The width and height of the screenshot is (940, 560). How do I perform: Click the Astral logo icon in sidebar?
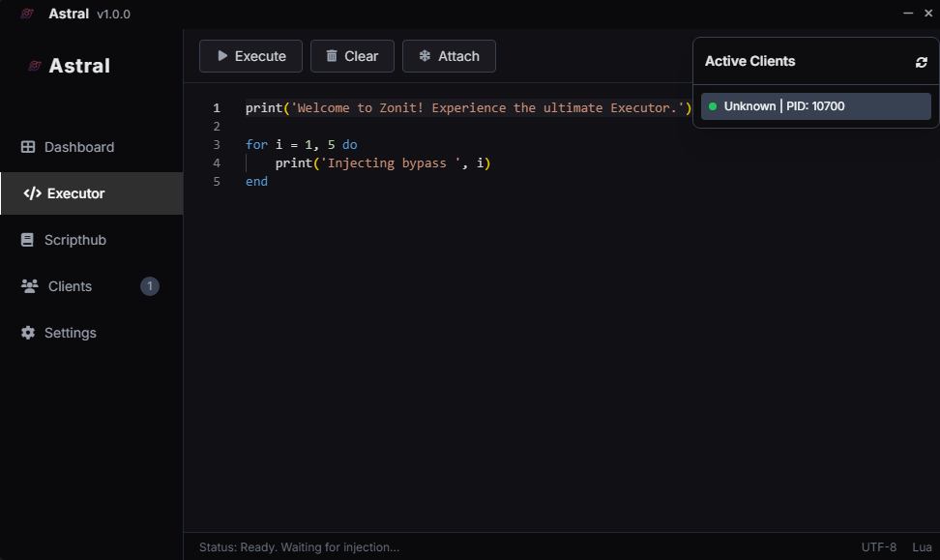coord(35,66)
